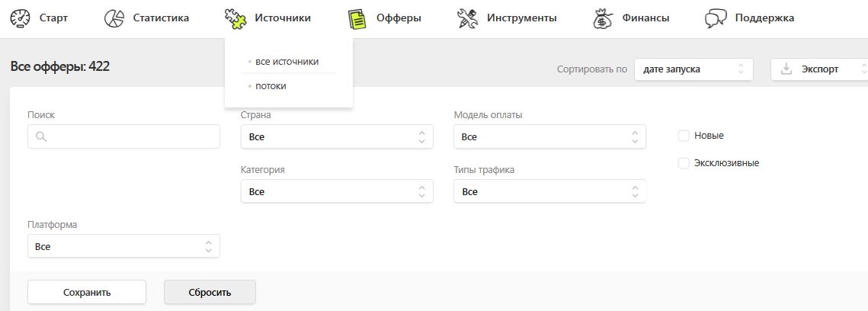
Task: Choose потоки in the Источники submenu
Action: tap(271, 86)
